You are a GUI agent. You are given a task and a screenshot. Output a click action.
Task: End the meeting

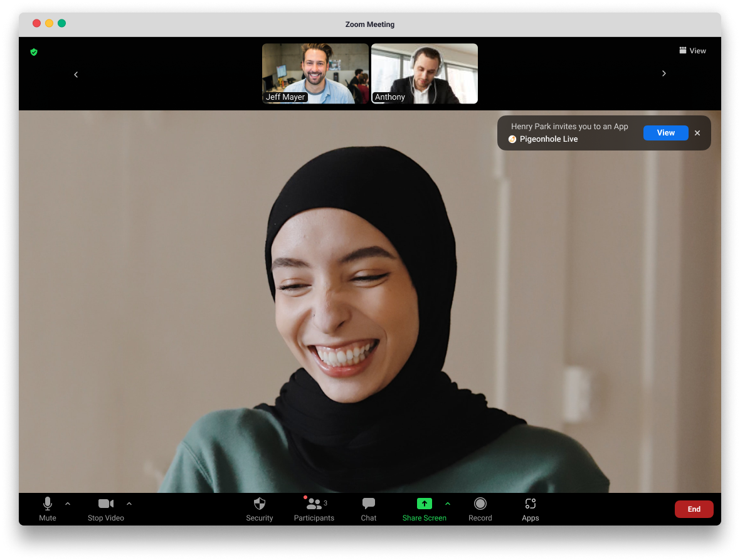click(694, 509)
